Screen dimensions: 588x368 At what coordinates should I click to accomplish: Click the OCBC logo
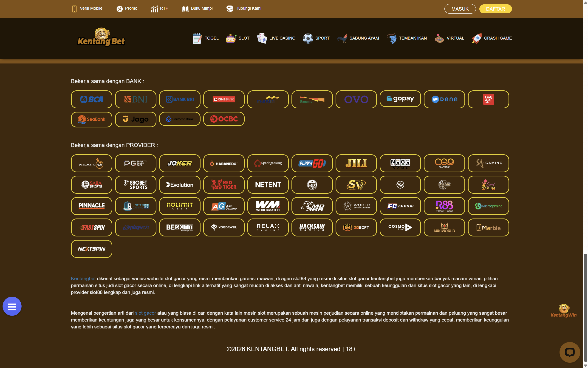(224, 119)
